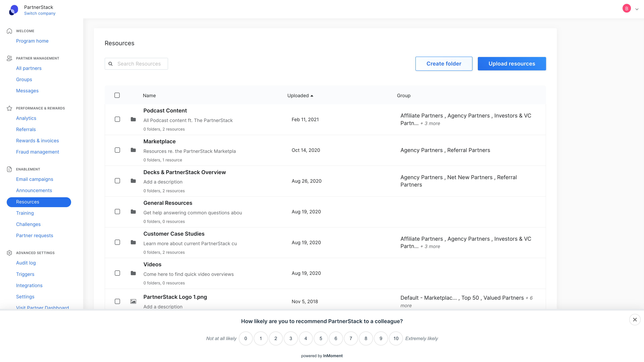Rate 8 on the recommendation scale
Screen dimensions: 644x362
(366, 338)
